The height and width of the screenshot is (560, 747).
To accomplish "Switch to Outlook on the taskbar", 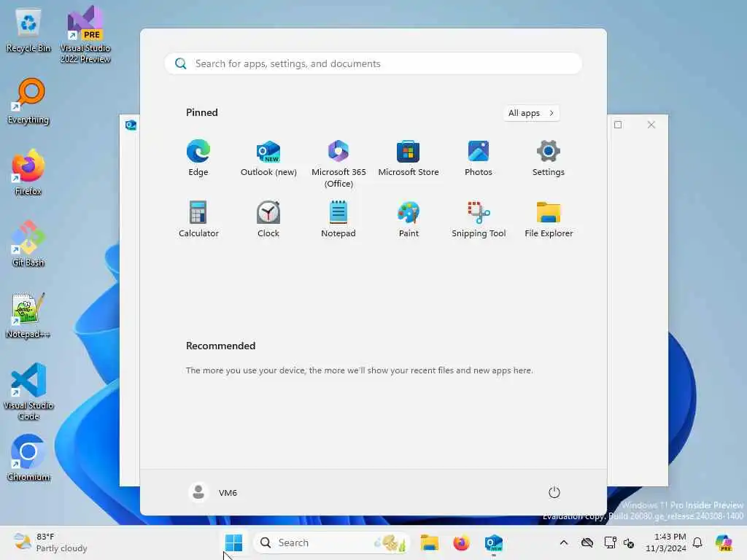I will pos(494,542).
